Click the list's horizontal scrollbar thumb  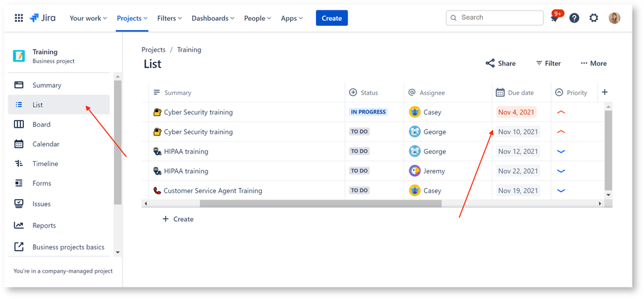[x=320, y=203]
